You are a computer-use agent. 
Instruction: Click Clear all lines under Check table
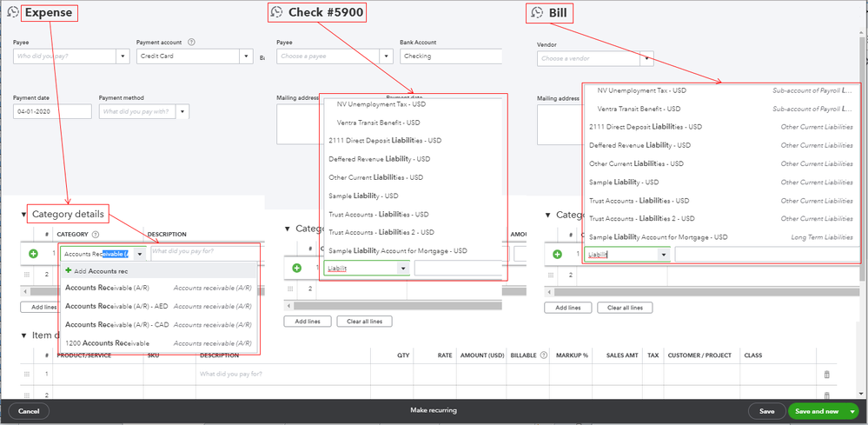click(x=364, y=321)
